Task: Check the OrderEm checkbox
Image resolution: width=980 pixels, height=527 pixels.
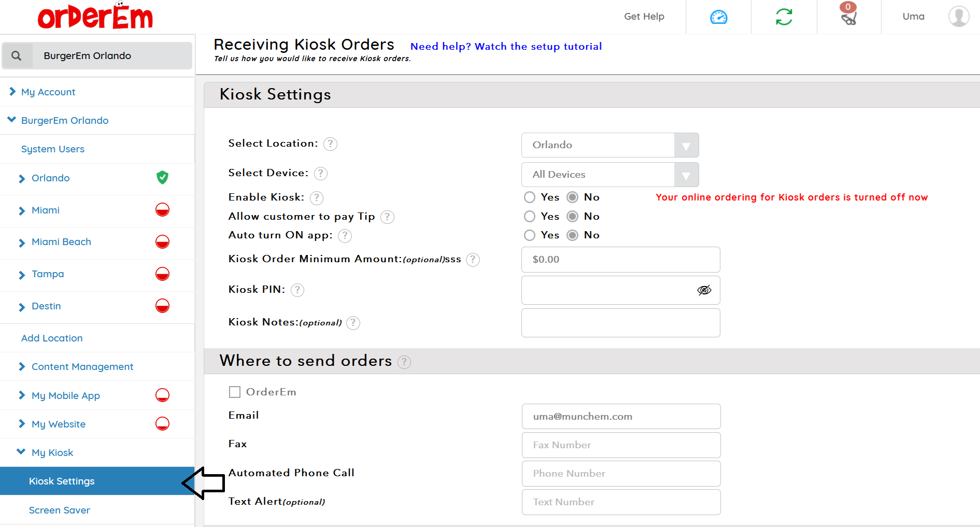Action: (235, 392)
